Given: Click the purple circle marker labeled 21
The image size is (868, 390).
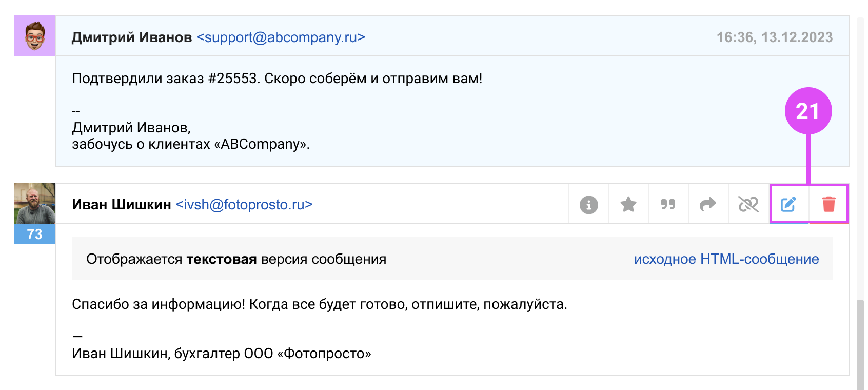Looking at the screenshot, I should click(x=808, y=111).
